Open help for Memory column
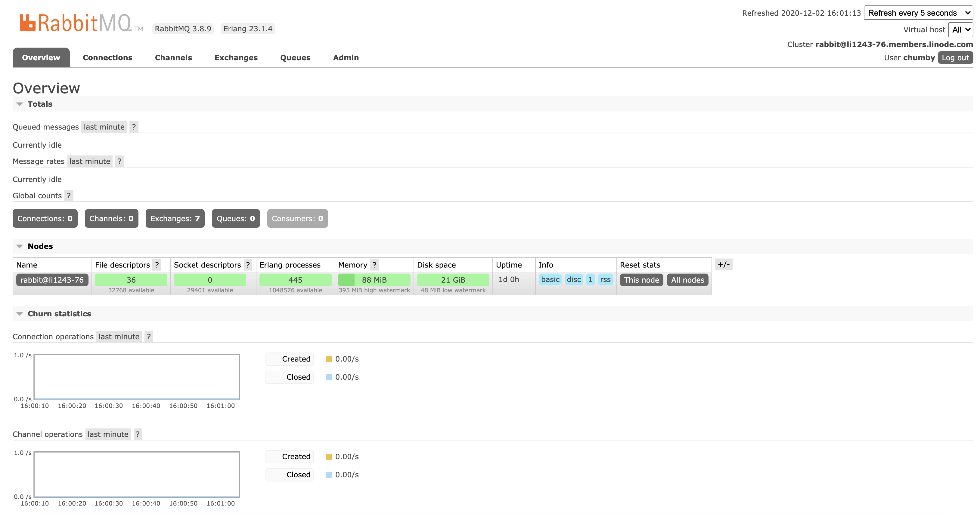980x514 pixels. point(374,265)
